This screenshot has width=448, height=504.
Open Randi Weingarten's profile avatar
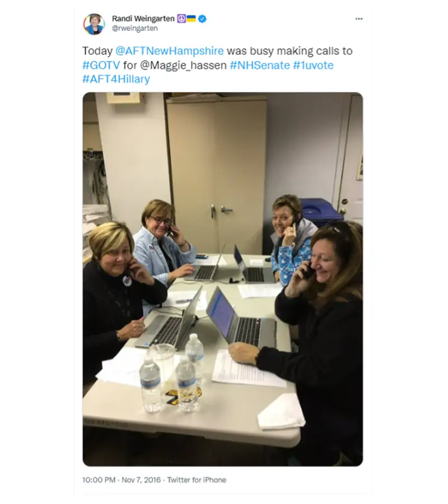[94, 24]
